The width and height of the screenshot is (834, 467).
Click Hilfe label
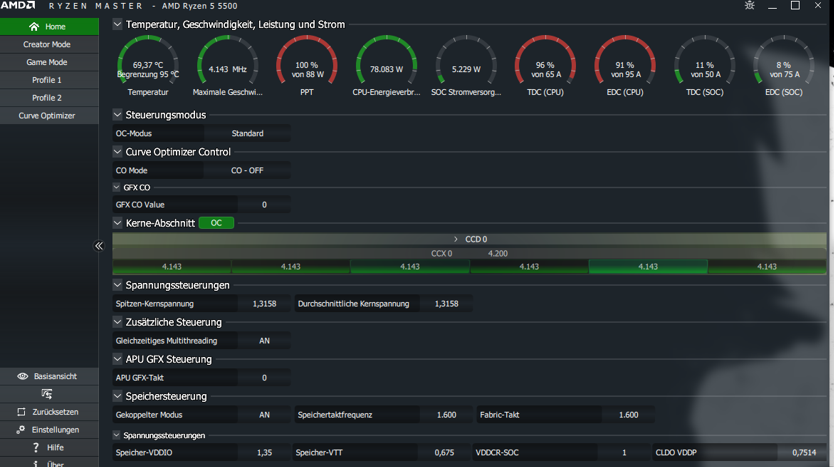[x=55, y=447]
